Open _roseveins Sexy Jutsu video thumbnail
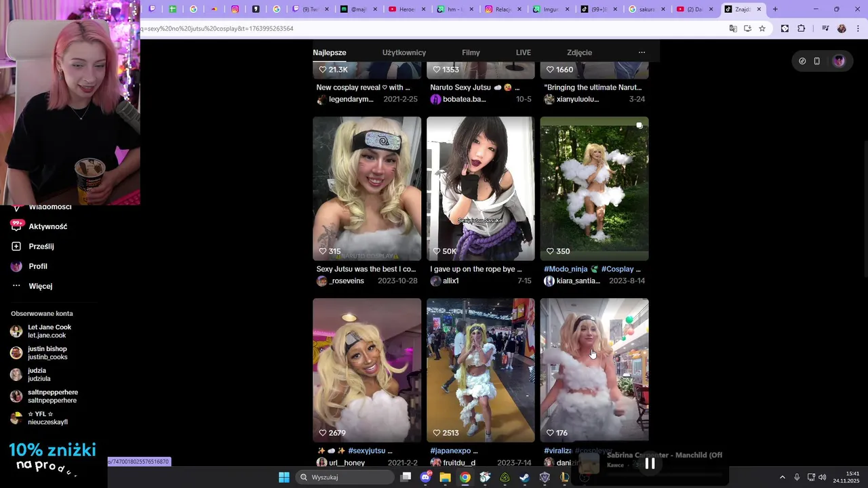The image size is (868, 488). (x=367, y=188)
